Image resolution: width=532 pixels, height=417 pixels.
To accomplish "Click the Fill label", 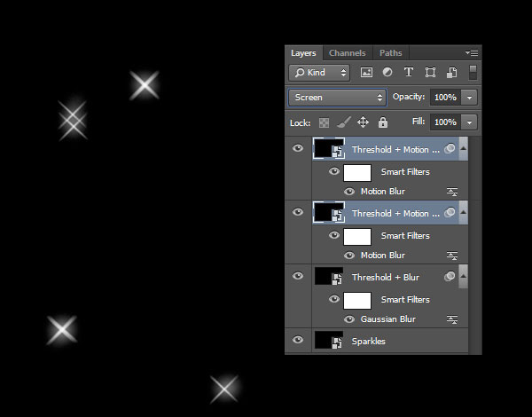I will (419, 122).
